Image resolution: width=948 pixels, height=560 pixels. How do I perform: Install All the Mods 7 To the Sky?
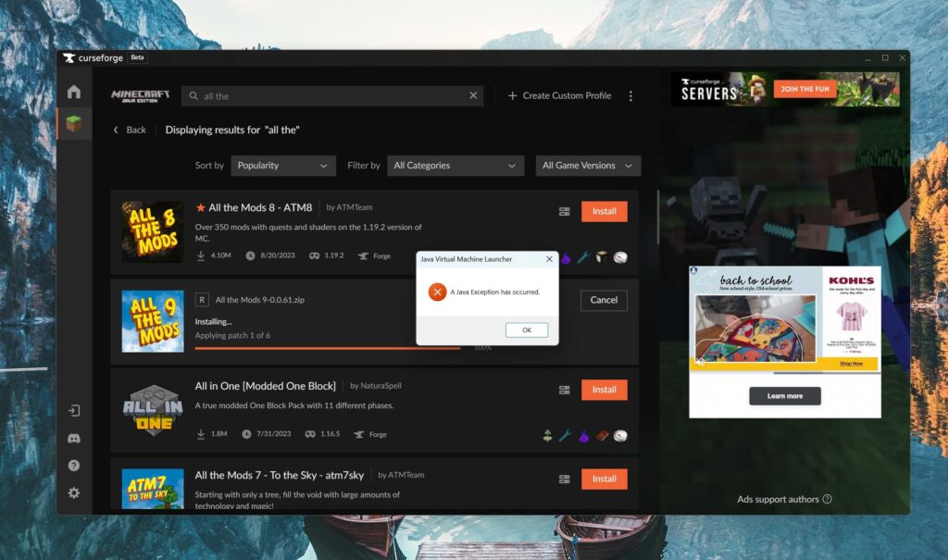(604, 479)
